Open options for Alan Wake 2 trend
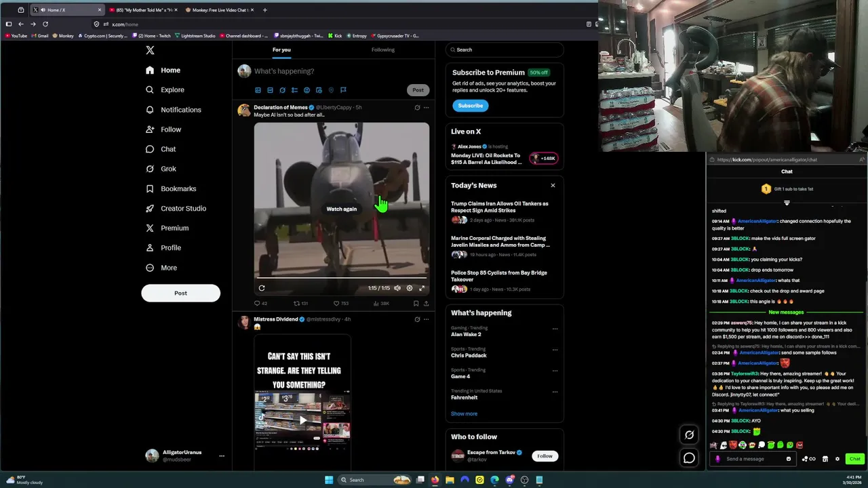The image size is (868, 488). (x=555, y=329)
